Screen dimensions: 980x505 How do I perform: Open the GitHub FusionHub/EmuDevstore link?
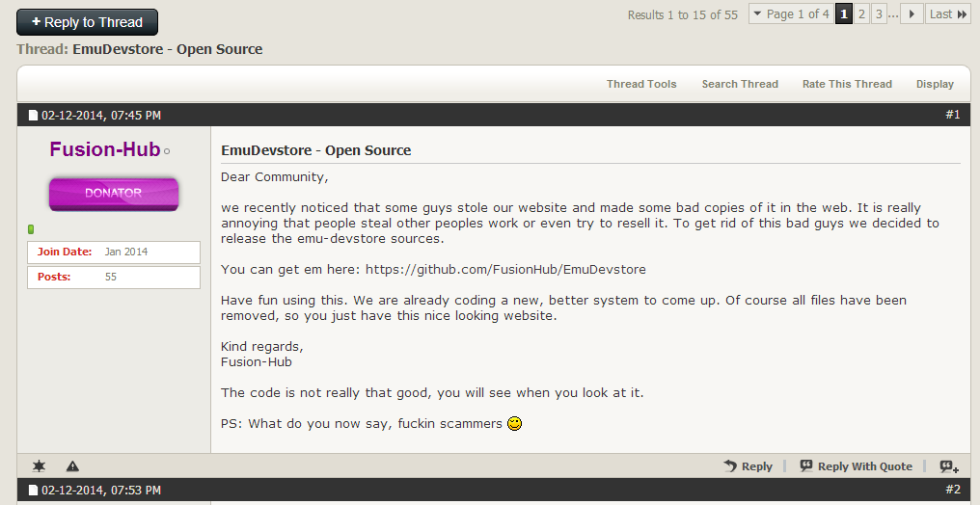click(505, 270)
